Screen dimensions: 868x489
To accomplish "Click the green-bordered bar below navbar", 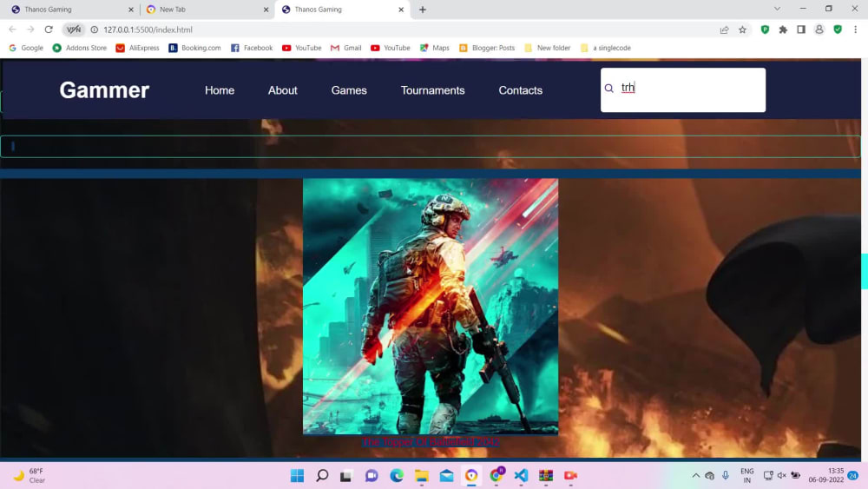I will click(431, 147).
